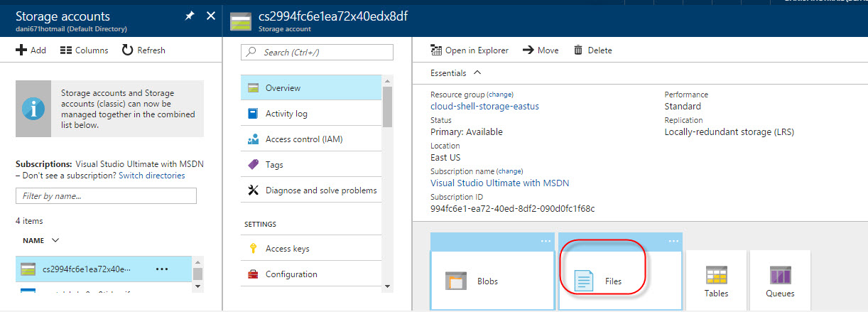Pin the Storage accounts blade
The height and width of the screenshot is (312, 868).
pos(190,16)
